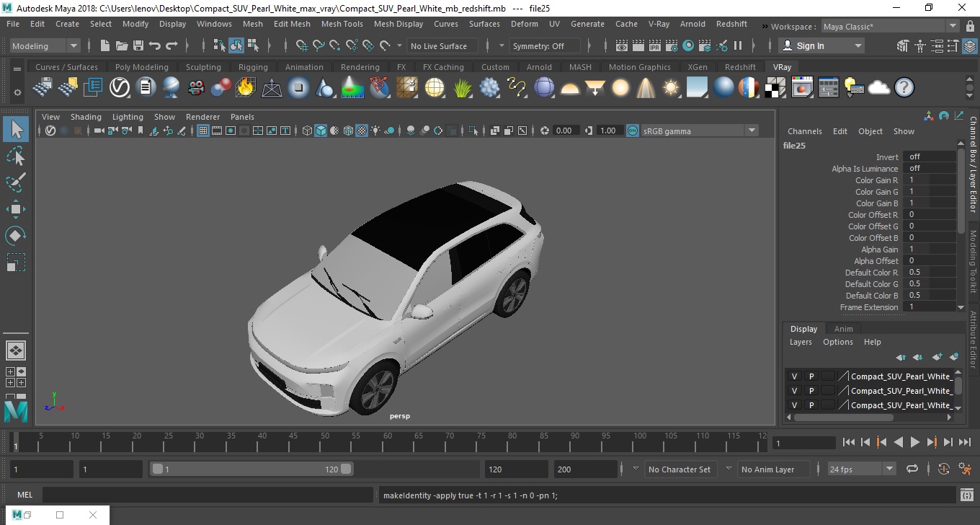This screenshot has height=525, width=980.
Task: Toggle snap to points
Action: (x=336, y=45)
